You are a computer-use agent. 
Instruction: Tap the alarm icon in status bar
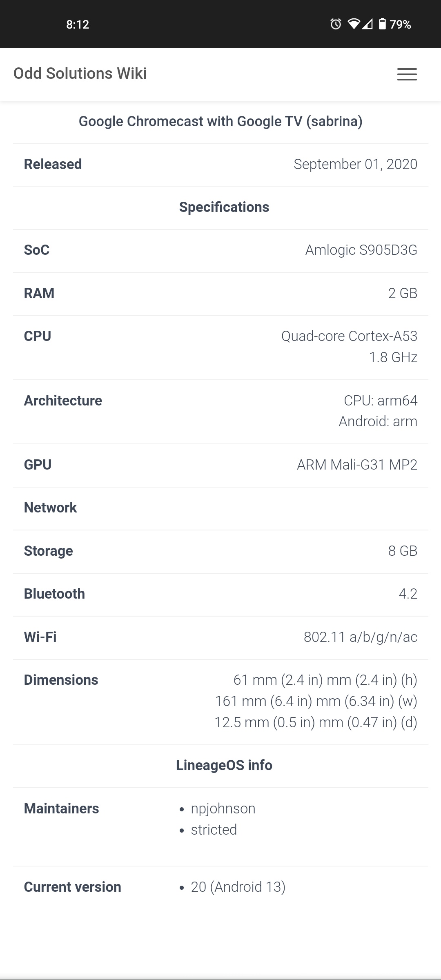pos(336,24)
